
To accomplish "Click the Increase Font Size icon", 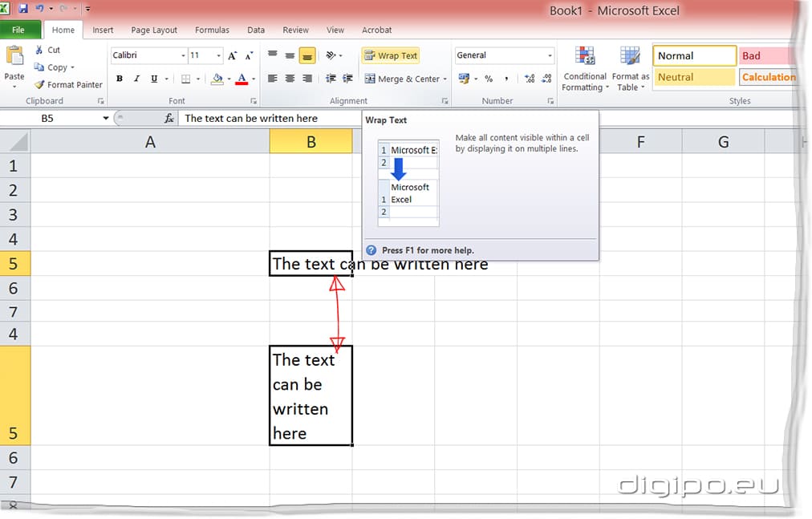I will pos(233,55).
